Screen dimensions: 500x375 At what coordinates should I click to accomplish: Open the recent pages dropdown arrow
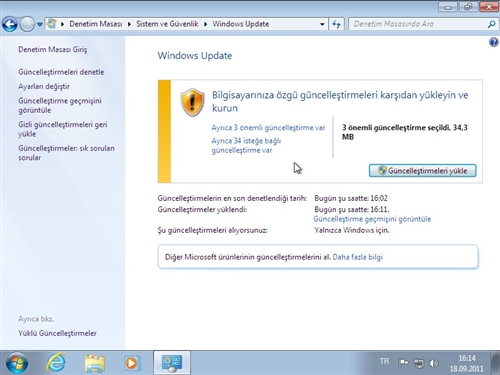(x=40, y=24)
